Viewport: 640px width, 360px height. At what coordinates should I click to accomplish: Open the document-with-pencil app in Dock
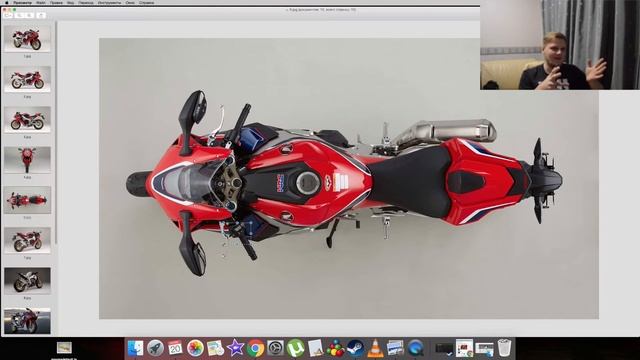click(x=316, y=348)
